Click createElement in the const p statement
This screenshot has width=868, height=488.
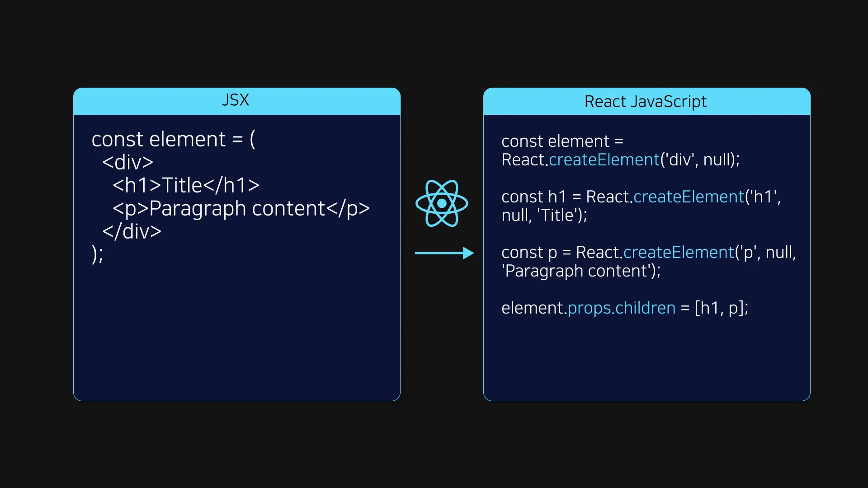[679, 253]
